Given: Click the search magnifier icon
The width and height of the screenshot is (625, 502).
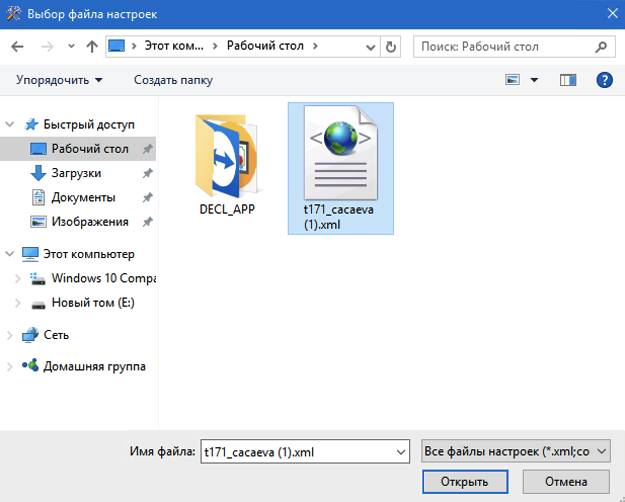Looking at the screenshot, I should pyautogui.click(x=600, y=46).
